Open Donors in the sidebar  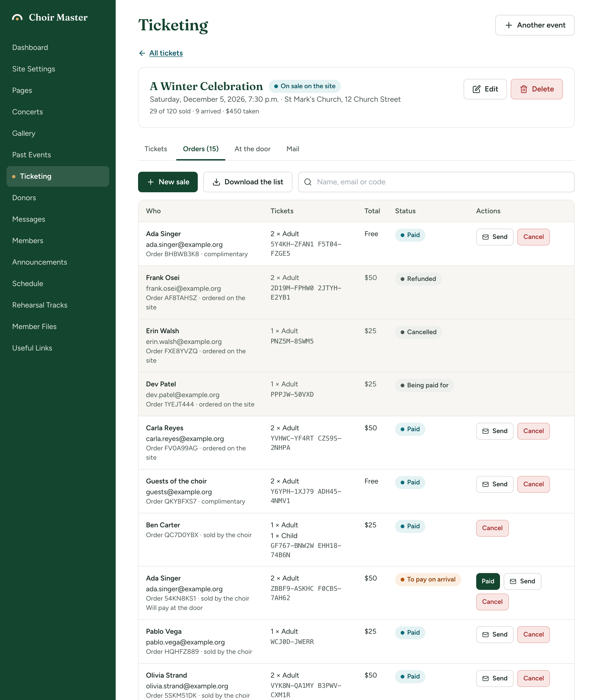(x=58, y=198)
